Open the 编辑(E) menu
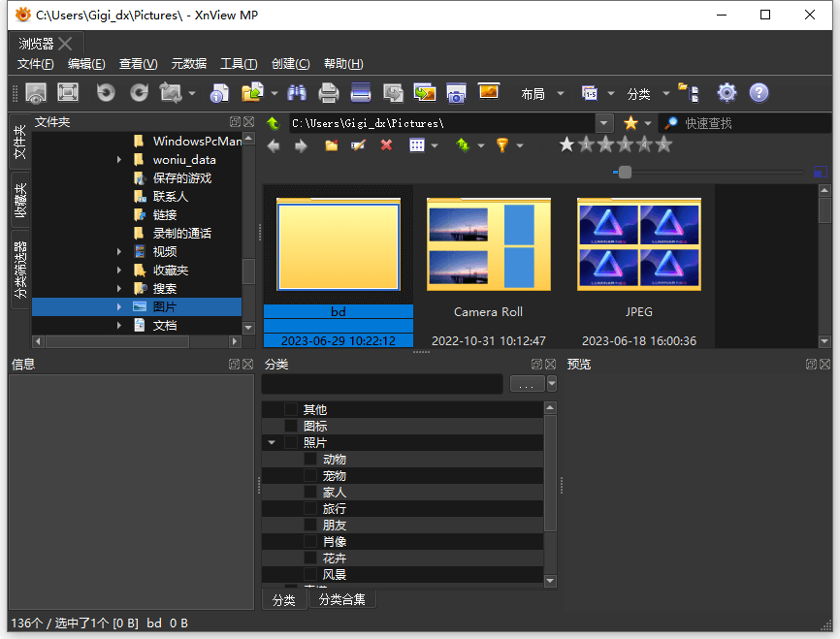This screenshot has height=639, width=840. pos(86,64)
